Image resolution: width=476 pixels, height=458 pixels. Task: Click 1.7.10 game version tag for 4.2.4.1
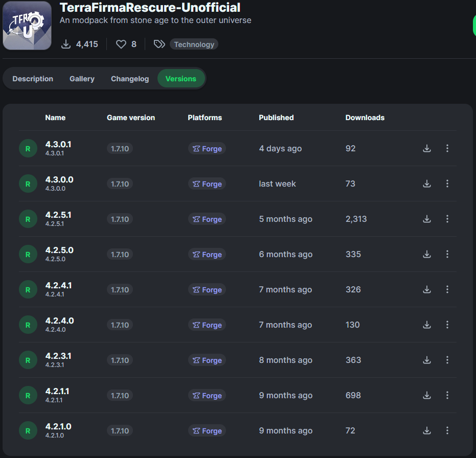point(120,289)
